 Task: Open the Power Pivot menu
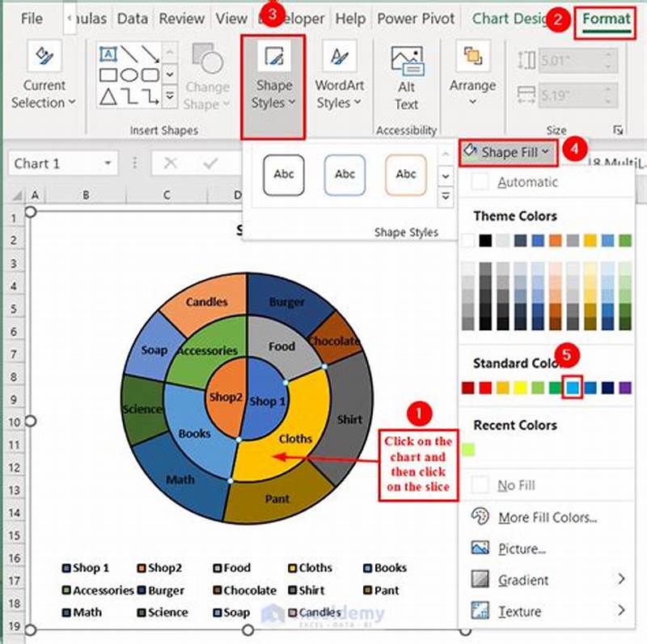pyautogui.click(x=416, y=18)
